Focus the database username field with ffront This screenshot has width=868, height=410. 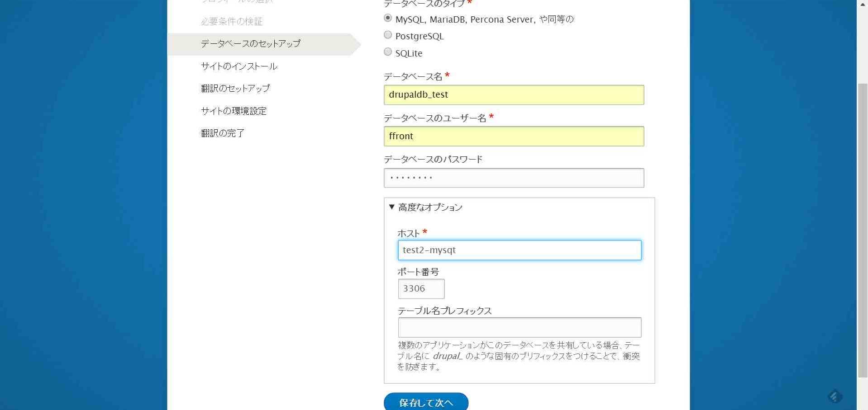pos(514,136)
